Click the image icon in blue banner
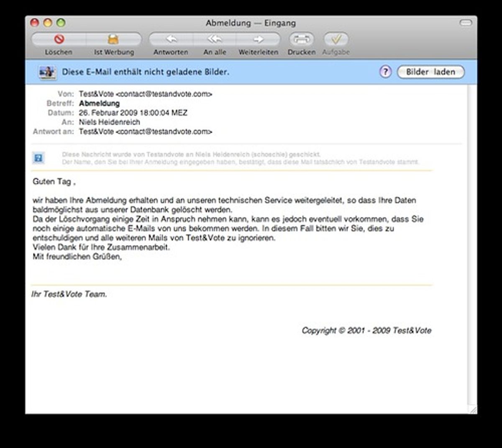This screenshot has height=448, width=502. 47,72
